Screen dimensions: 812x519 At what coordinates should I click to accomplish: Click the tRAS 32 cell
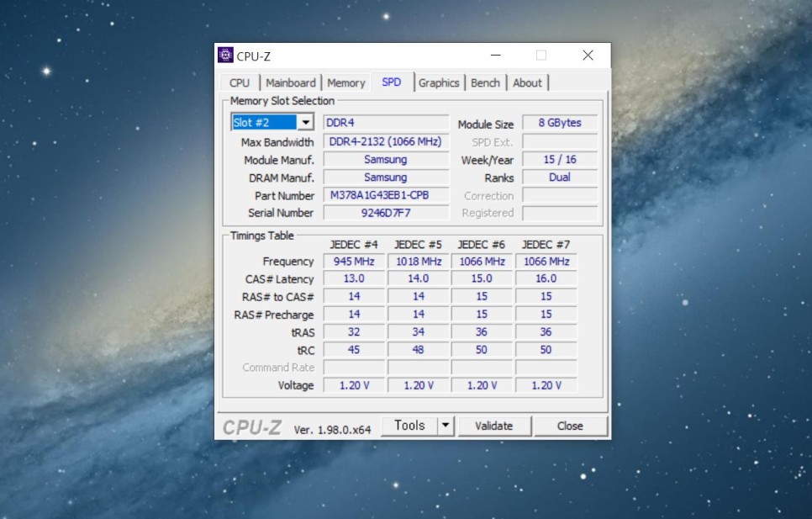pos(354,332)
